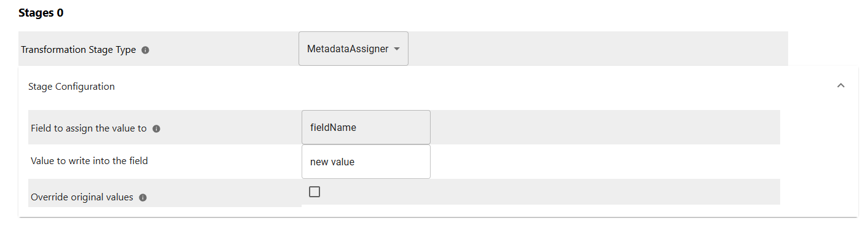Place cursor after the words new value
Viewport: 868px width, 228px height.
(356, 162)
